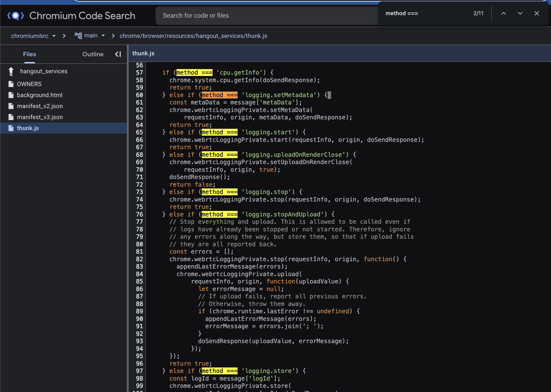Click the file icon next to OWNERS
The image size is (551, 392).
pos(11,84)
